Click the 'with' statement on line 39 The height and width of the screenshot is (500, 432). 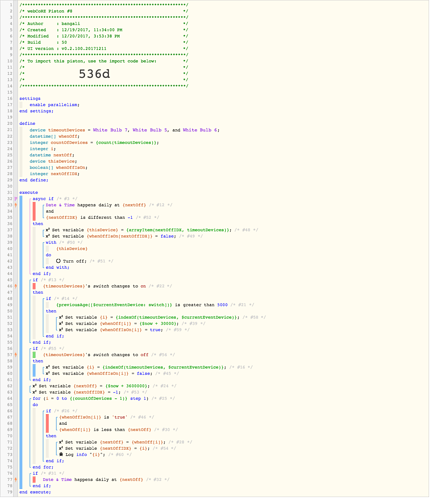(x=51, y=243)
